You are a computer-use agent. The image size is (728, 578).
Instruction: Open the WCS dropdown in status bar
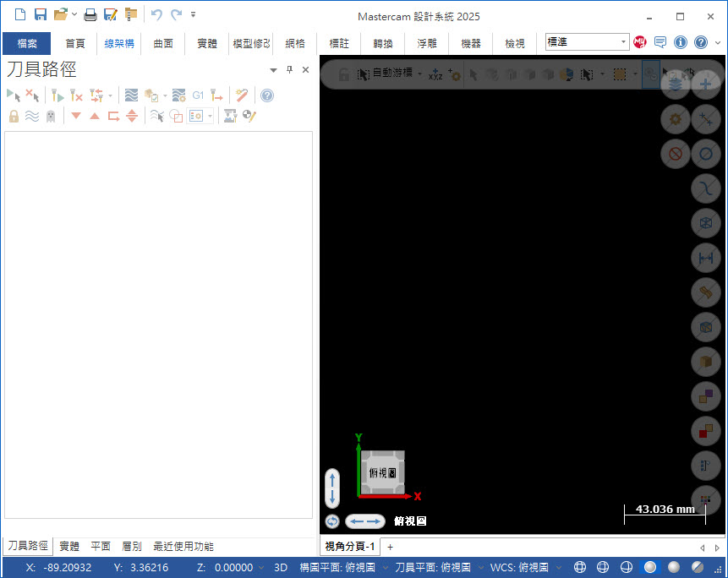[x=559, y=568]
